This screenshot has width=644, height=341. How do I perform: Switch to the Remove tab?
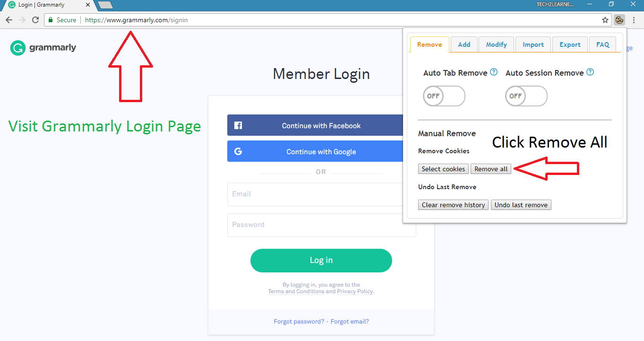(x=429, y=44)
